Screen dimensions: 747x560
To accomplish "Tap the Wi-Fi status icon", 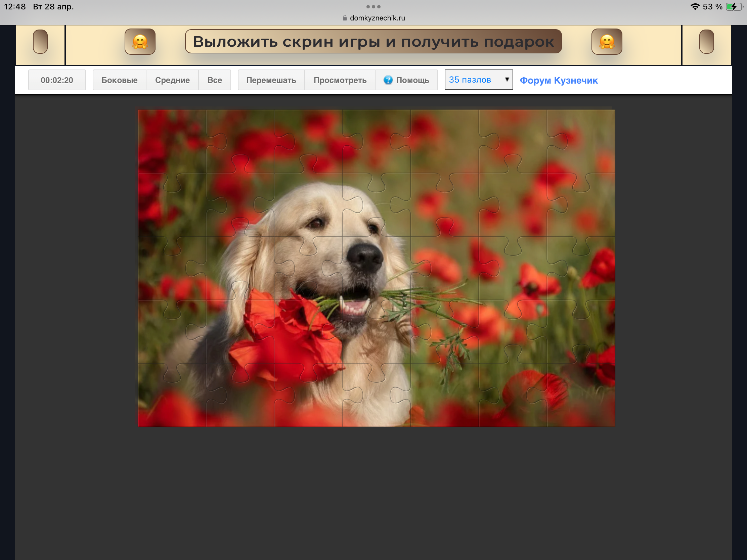I will tap(695, 7).
